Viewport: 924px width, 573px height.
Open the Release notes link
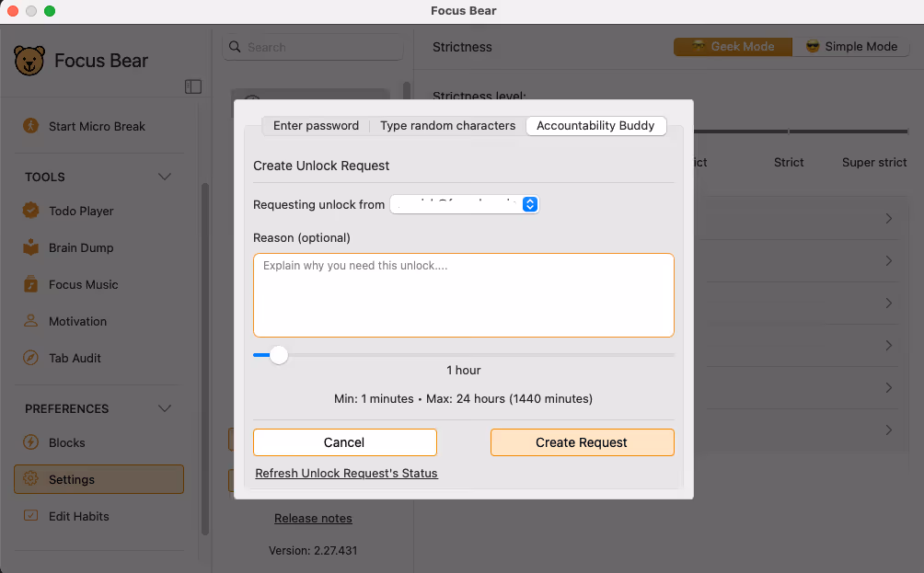313,518
